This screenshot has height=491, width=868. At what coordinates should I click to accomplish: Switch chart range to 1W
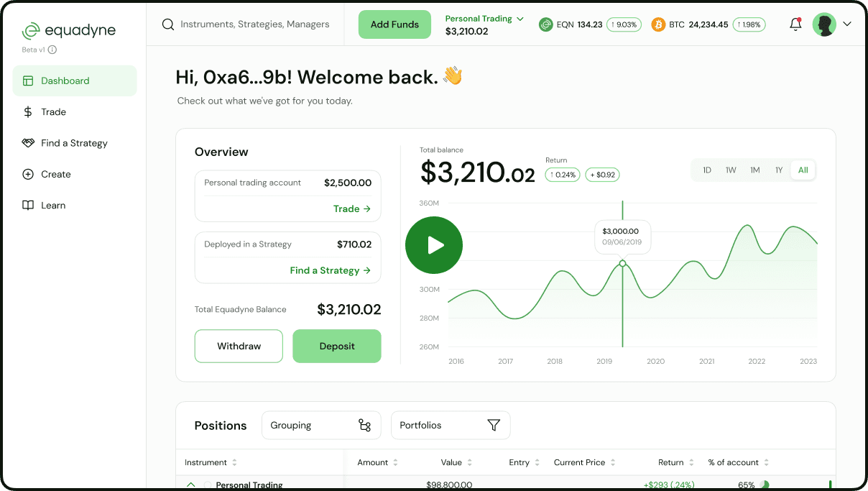pos(731,170)
